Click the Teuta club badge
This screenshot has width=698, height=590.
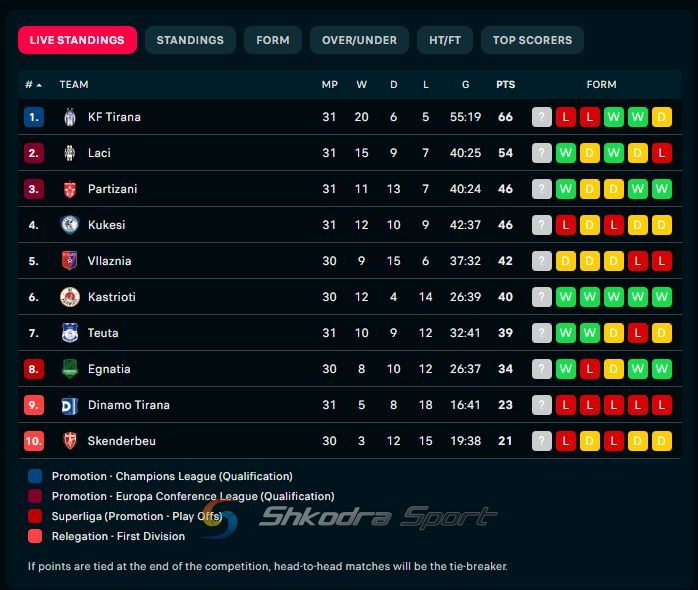[70, 333]
